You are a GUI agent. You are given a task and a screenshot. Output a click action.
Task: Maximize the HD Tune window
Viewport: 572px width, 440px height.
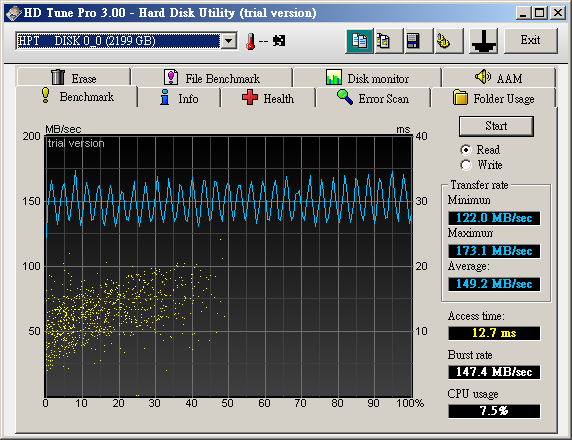540,13
